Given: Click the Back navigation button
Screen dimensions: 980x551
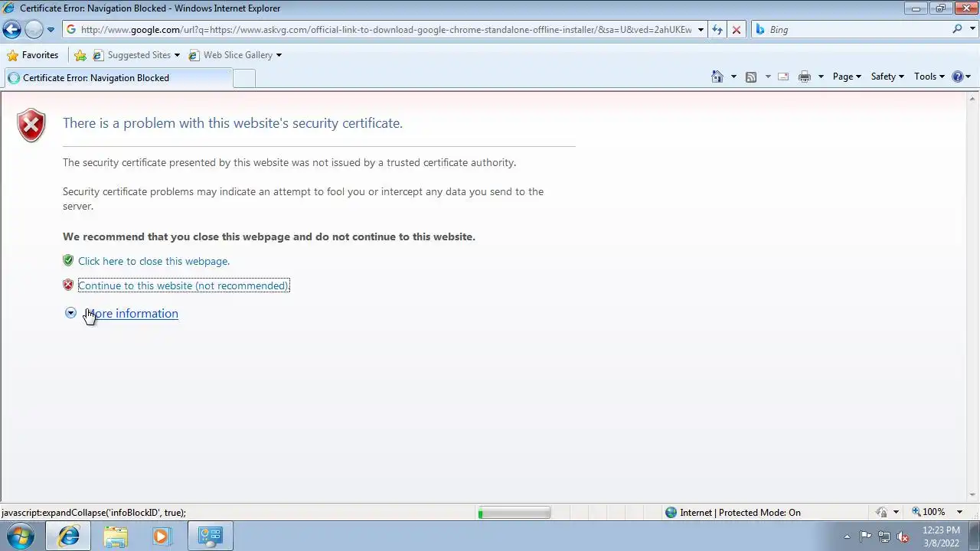Looking at the screenshot, I should tap(11, 30).
